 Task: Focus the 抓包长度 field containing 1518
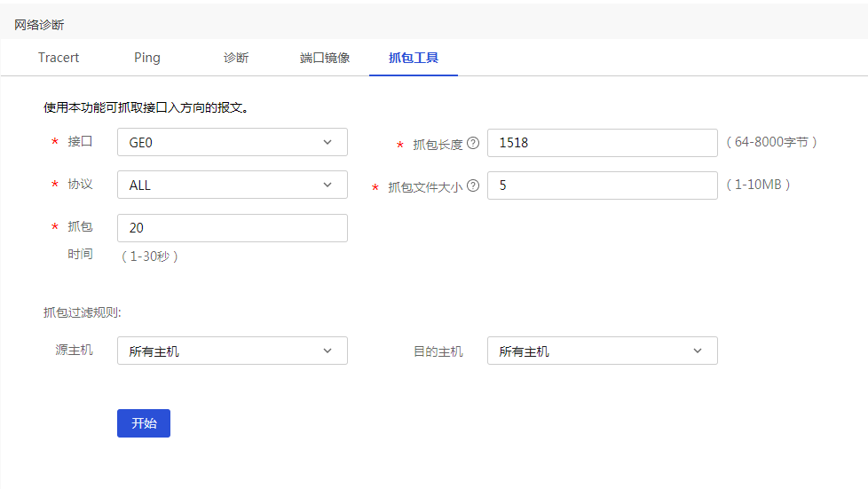[603, 143]
